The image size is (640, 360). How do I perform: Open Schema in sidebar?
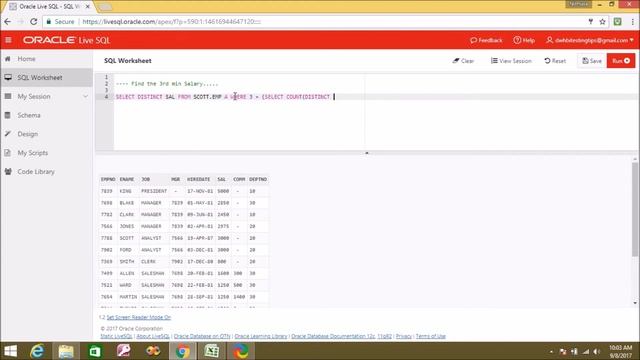click(x=29, y=115)
